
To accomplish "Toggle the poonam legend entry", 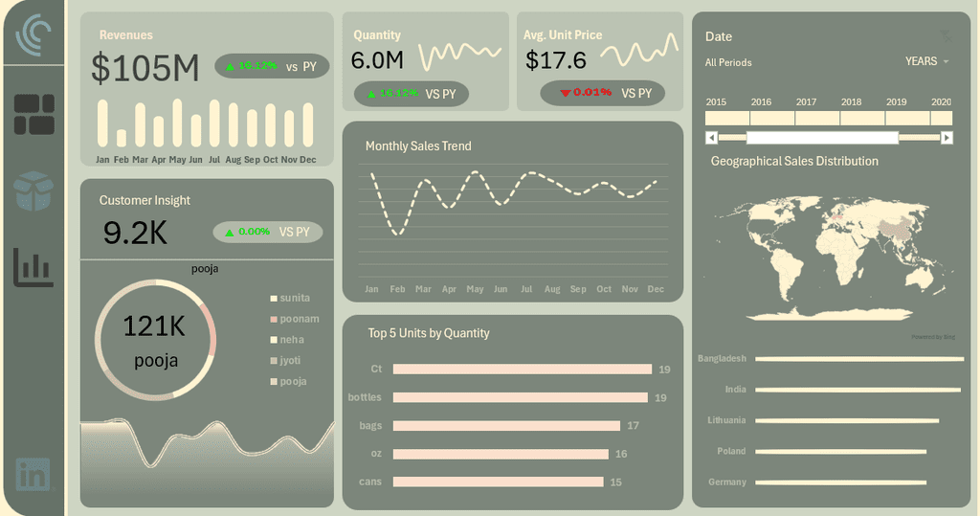I will click(295, 319).
